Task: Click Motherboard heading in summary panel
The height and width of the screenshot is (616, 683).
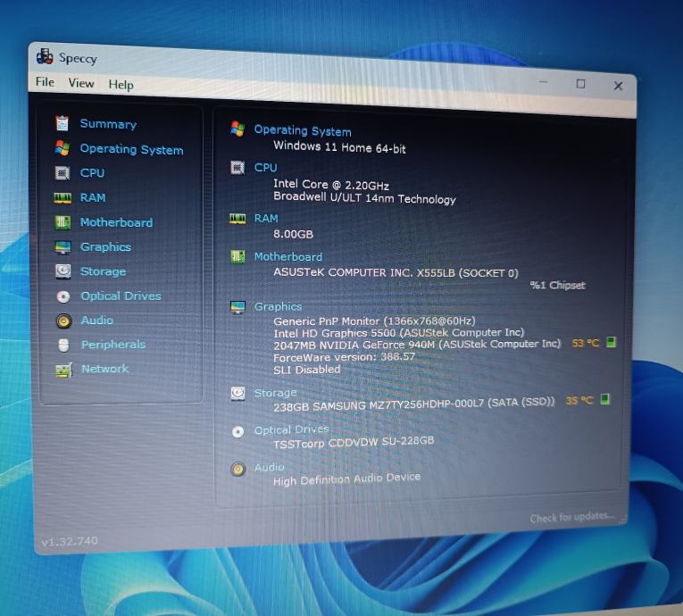Action: pyautogui.click(x=288, y=256)
